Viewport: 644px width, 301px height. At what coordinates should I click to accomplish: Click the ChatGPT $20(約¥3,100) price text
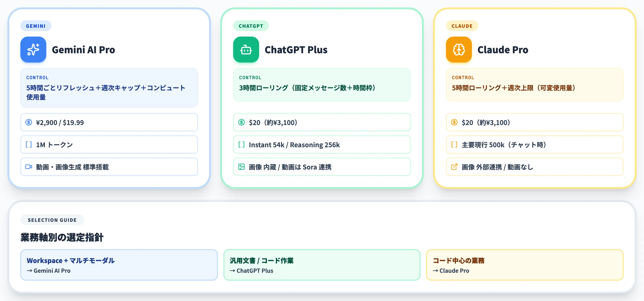273,123
